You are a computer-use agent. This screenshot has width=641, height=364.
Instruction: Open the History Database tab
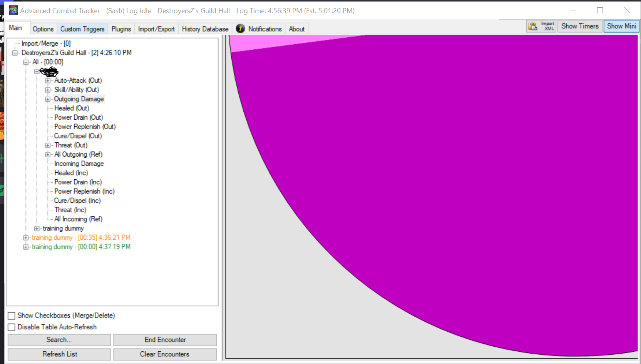pos(205,28)
